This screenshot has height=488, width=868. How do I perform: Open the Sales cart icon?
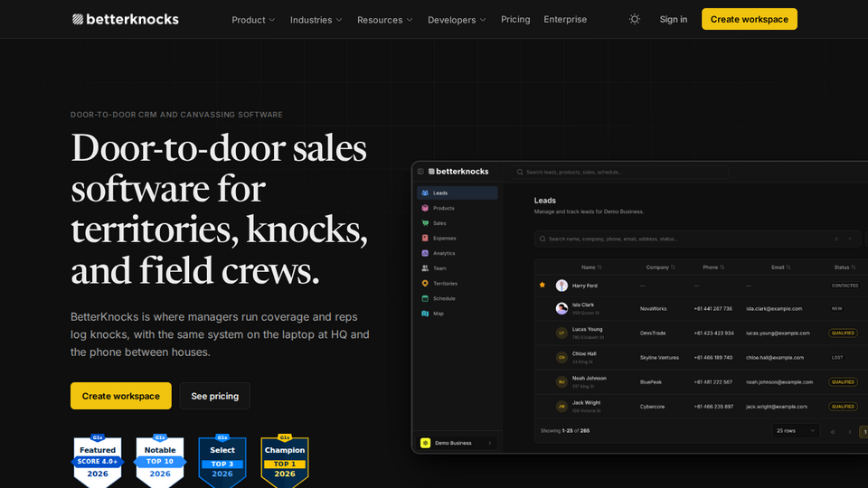(425, 223)
